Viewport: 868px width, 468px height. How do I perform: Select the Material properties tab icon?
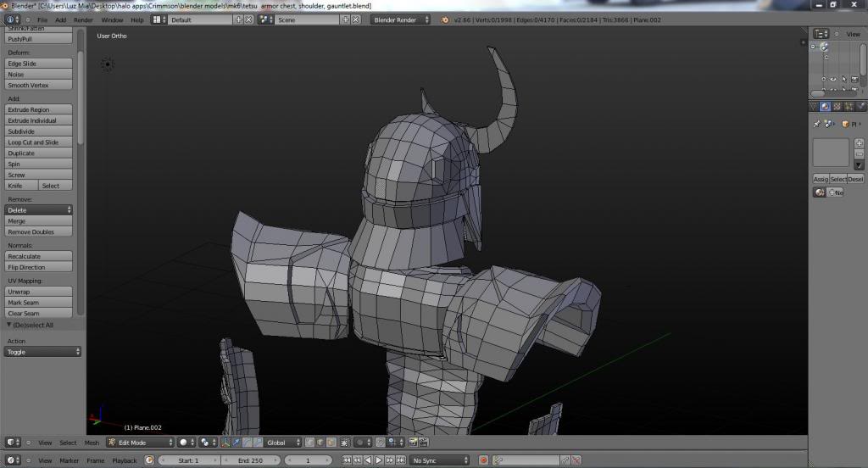point(825,107)
